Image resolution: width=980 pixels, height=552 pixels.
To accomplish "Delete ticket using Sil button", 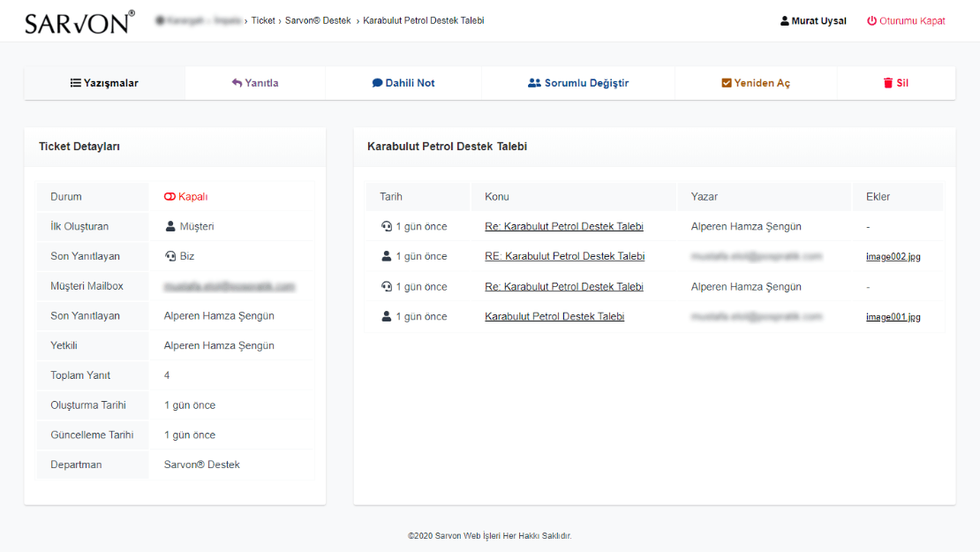I will (x=896, y=83).
